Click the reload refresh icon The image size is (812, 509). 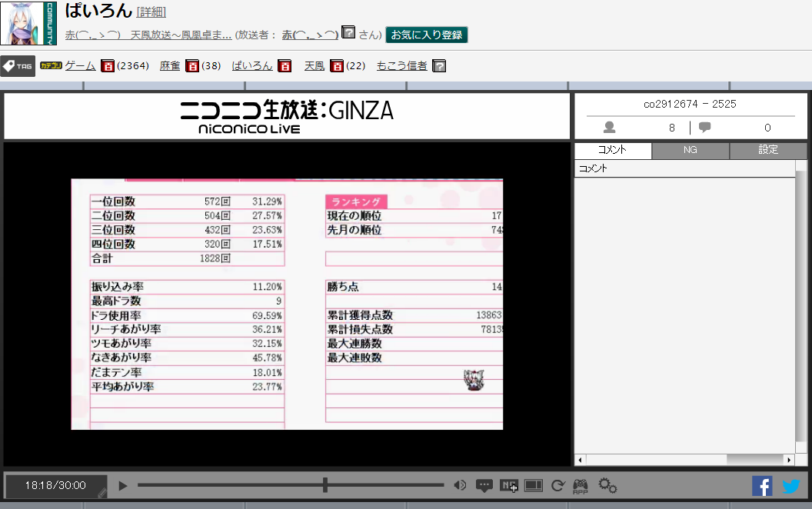coord(557,486)
